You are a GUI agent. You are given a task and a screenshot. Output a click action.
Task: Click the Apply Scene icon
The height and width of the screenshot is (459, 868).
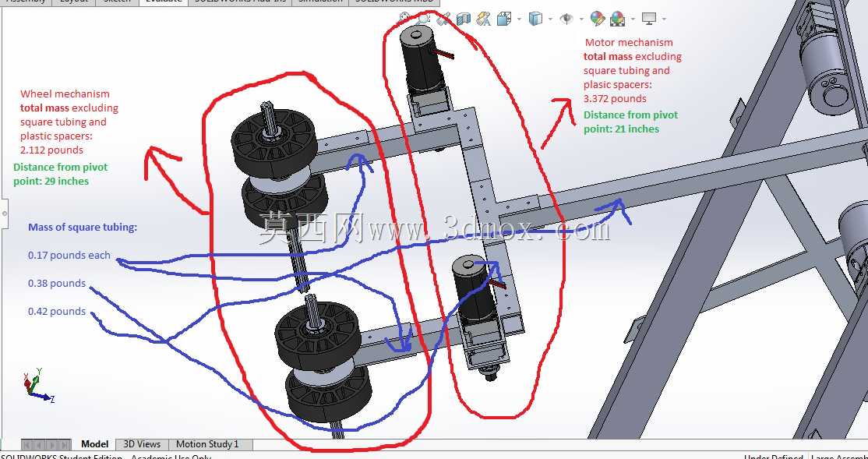tap(617, 19)
